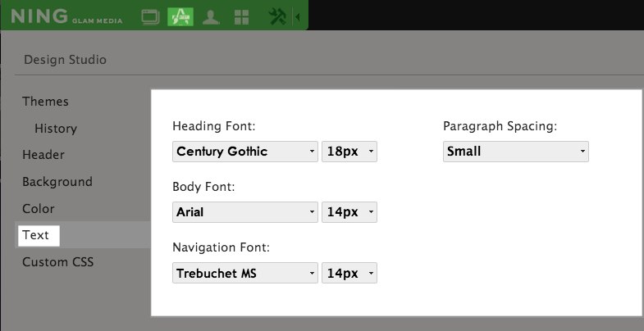Collapse the toolbar with the arrow icon
The height and width of the screenshot is (331, 644).
tap(297, 17)
